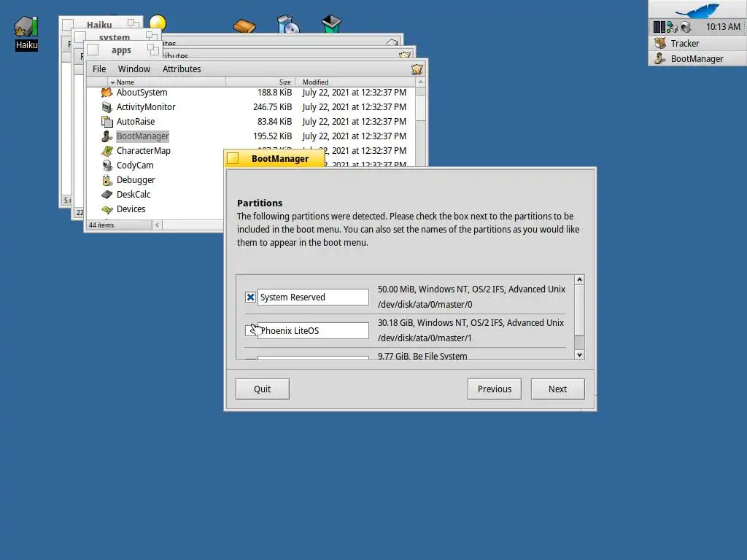Select the Devices application icon
This screenshot has width=747, height=560.
(x=107, y=209)
